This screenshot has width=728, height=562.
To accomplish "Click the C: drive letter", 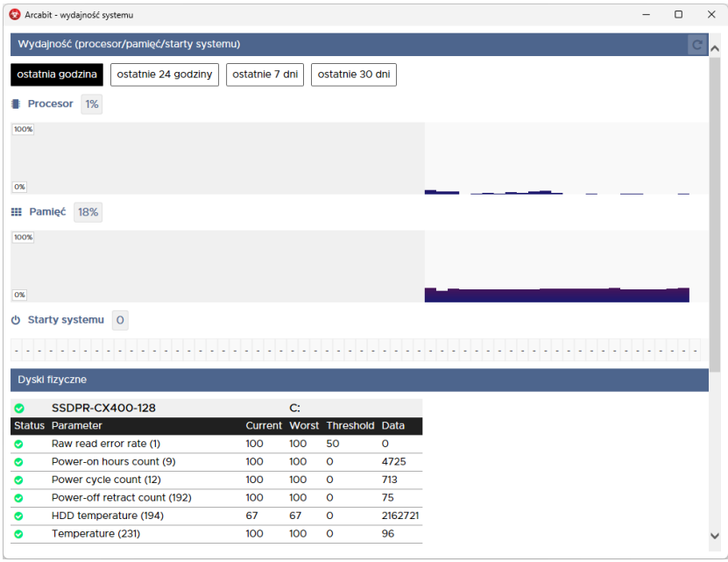I will pos(295,409).
